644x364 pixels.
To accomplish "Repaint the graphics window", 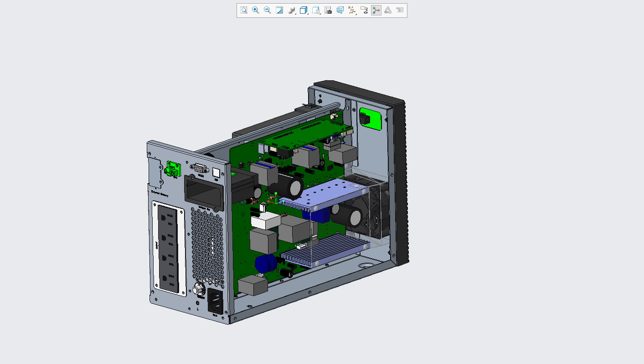I will [279, 10].
